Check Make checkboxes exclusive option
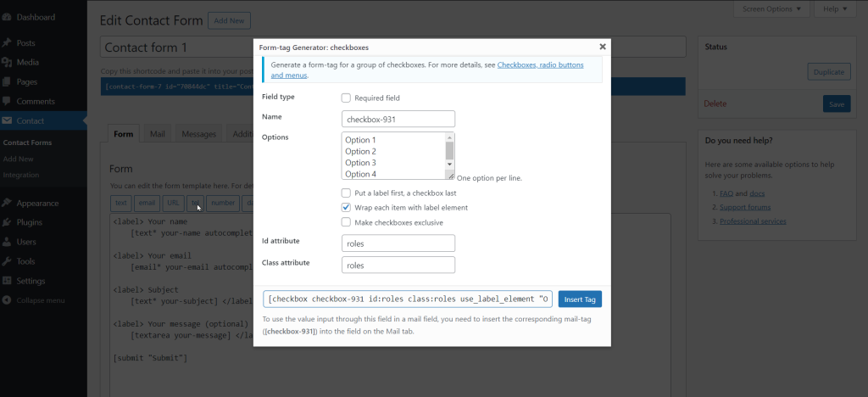This screenshot has width=868, height=397. [346, 222]
